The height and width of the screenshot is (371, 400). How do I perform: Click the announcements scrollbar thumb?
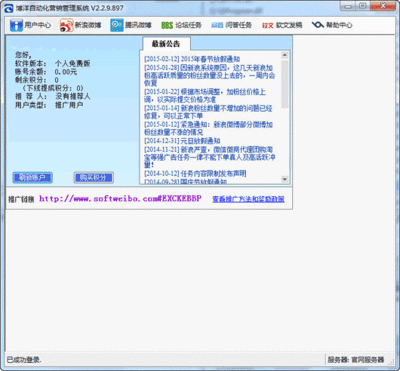284,84
